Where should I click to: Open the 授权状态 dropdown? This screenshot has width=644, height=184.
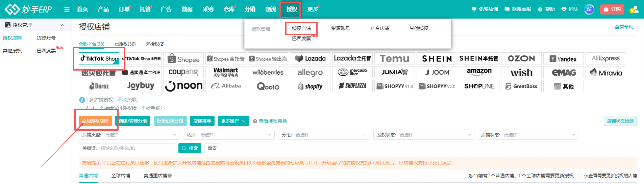(x=424, y=135)
